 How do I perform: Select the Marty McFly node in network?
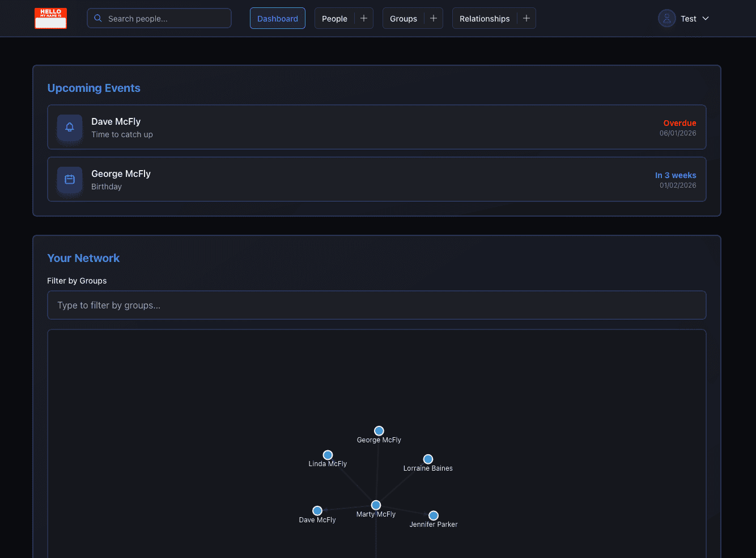coord(376,505)
